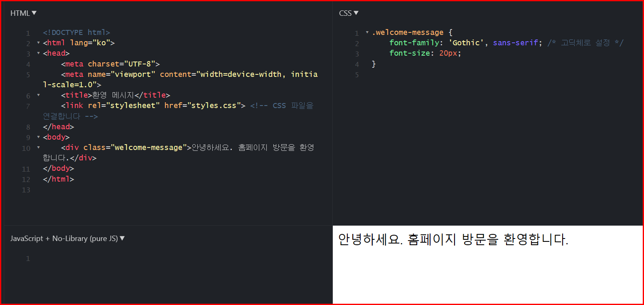Screen dimensions: 644x305
Task: Click the meta name="viewport" code line
Action: point(180,79)
